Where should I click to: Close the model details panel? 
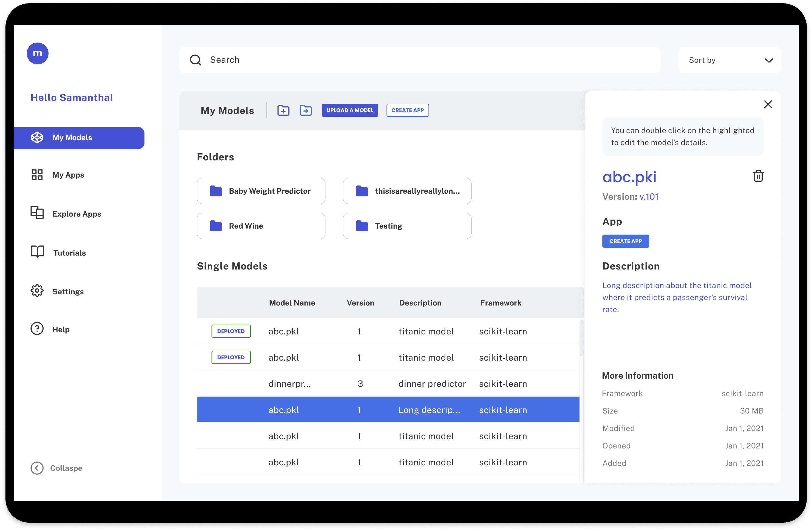pyautogui.click(x=768, y=104)
